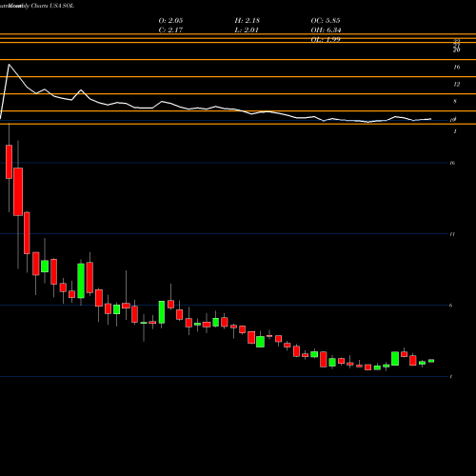Click the 6 label on the candlestick price axis
476x476 pixels.
(451, 306)
